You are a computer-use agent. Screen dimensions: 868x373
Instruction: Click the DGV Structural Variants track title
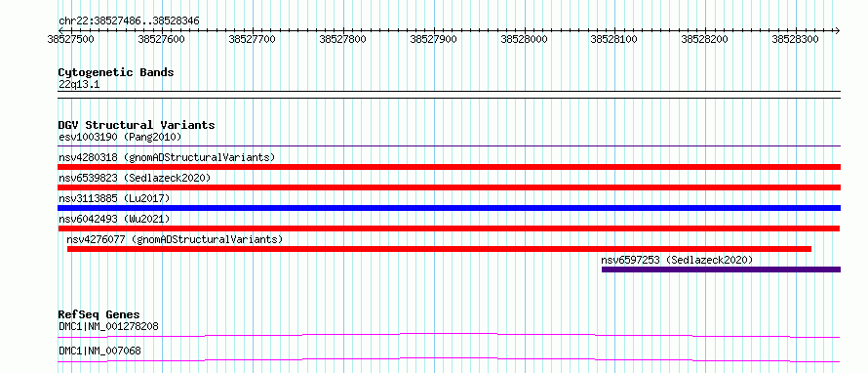point(137,125)
